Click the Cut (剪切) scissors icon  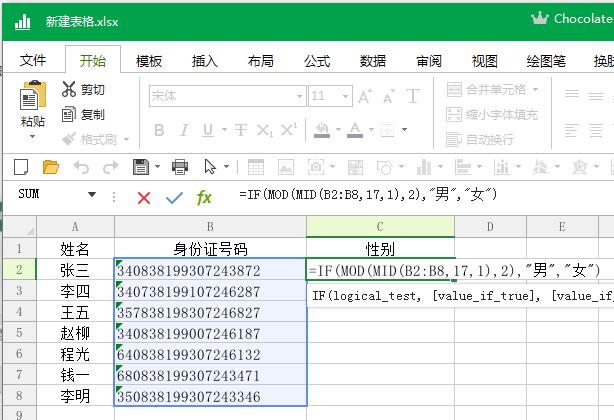pyautogui.click(x=69, y=89)
